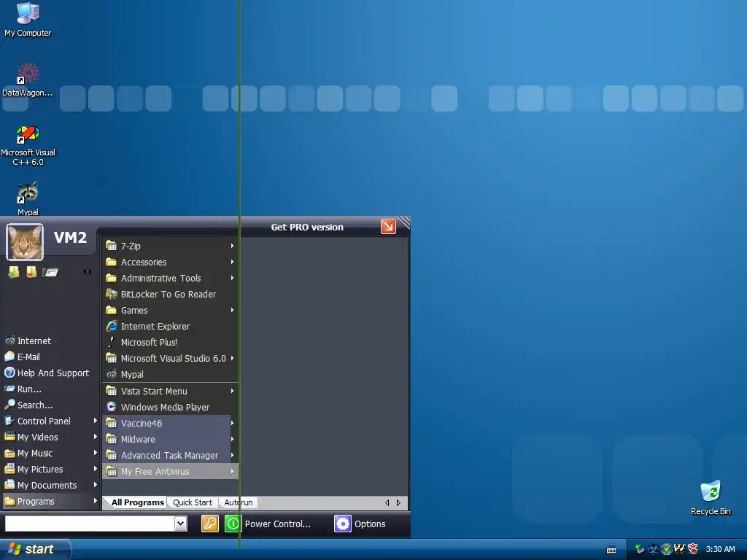
Task: Click the 3:30 AM taskbar clock
Action: pyautogui.click(x=720, y=549)
